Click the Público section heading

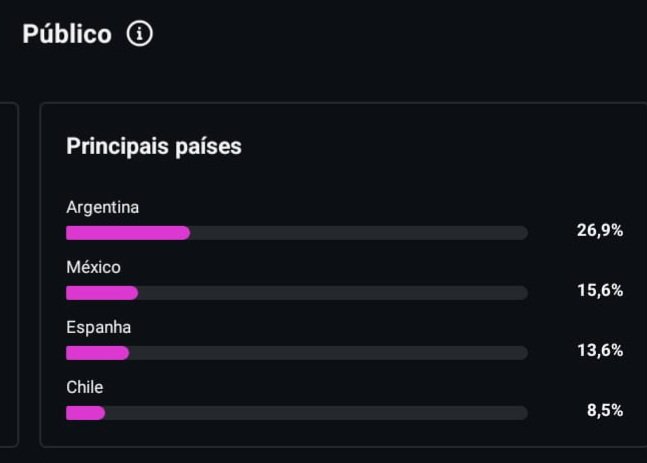67,34
